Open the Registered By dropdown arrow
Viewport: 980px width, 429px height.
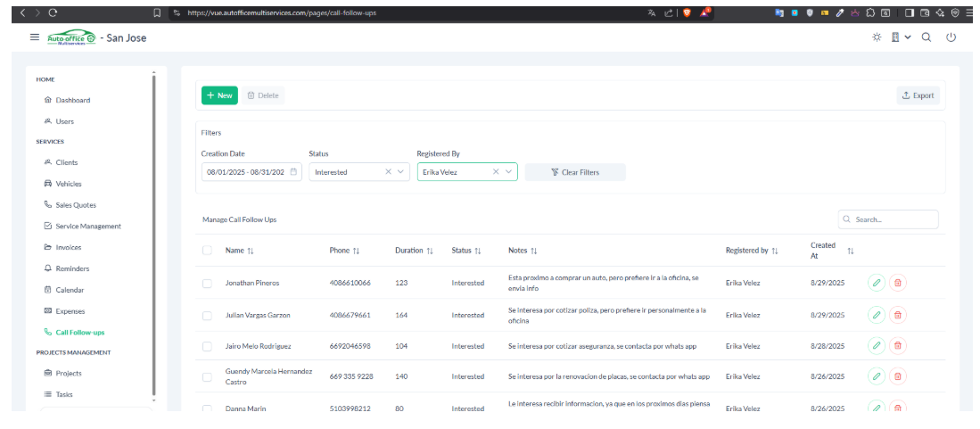click(508, 172)
